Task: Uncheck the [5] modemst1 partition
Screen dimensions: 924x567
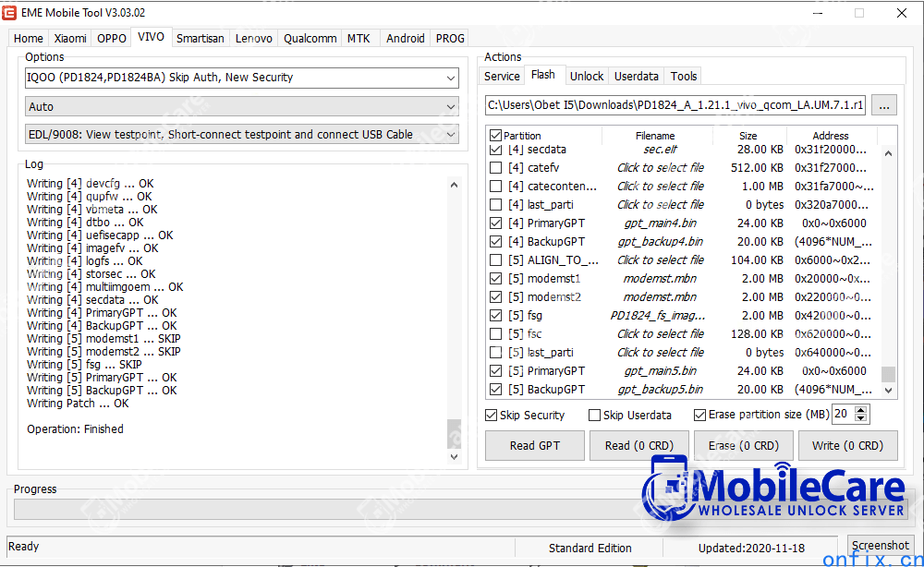Action: [x=495, y=279]
